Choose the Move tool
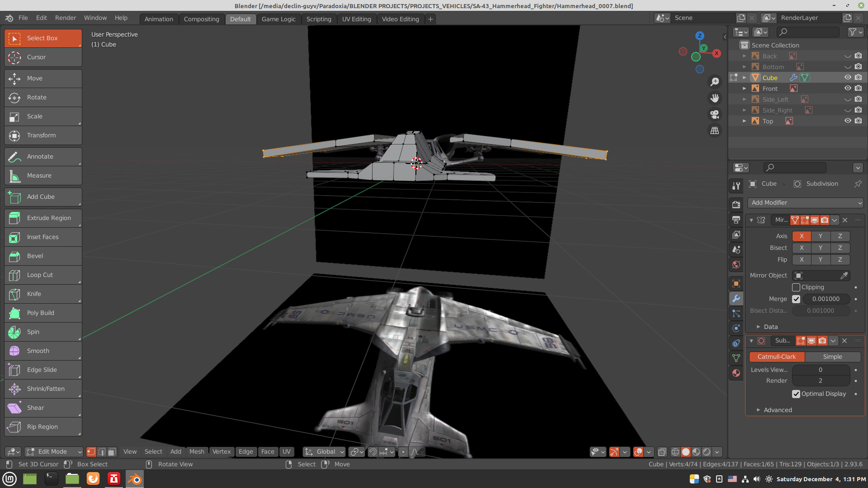This screenshot has width=868, height=488. (43, 79)
